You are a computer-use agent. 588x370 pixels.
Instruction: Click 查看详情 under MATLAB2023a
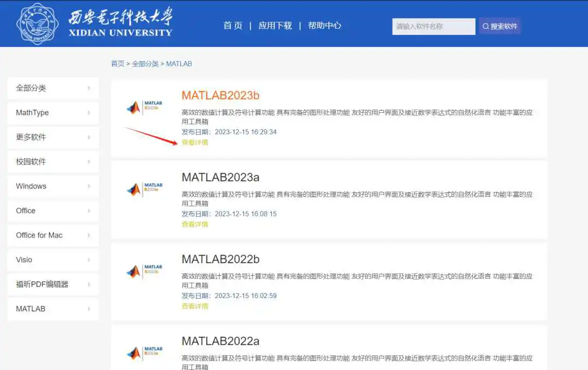tap(194, 225)
